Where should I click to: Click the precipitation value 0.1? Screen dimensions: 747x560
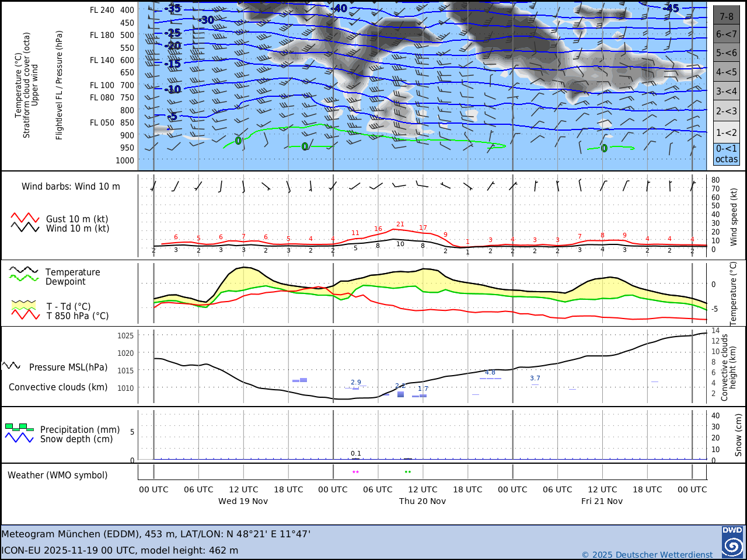356,453
